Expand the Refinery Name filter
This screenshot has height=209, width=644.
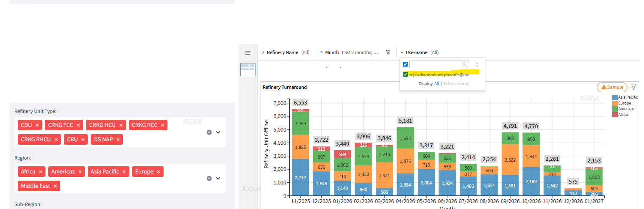[x=263, y=52]
